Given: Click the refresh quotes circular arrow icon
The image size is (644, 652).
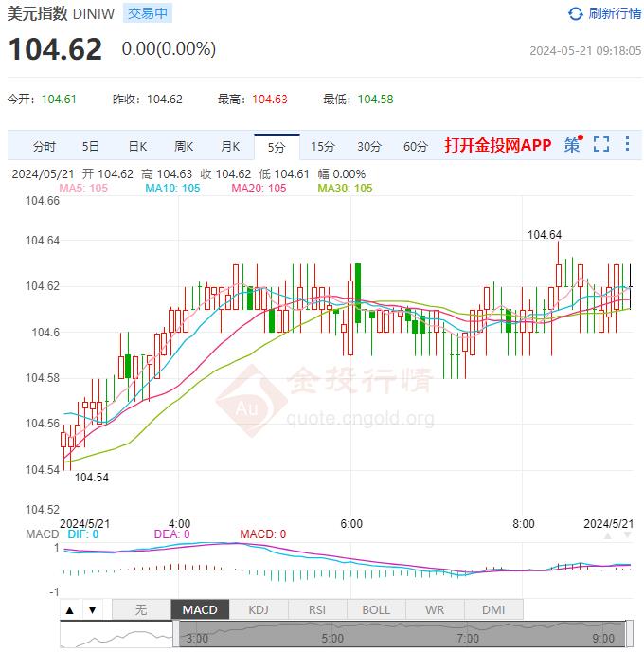Looking at the screenshot, I should tap(576, 13).
